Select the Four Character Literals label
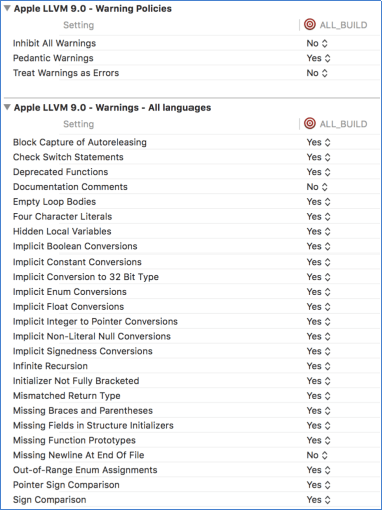Viewport: 382px width, 510px height. (62, 217)
